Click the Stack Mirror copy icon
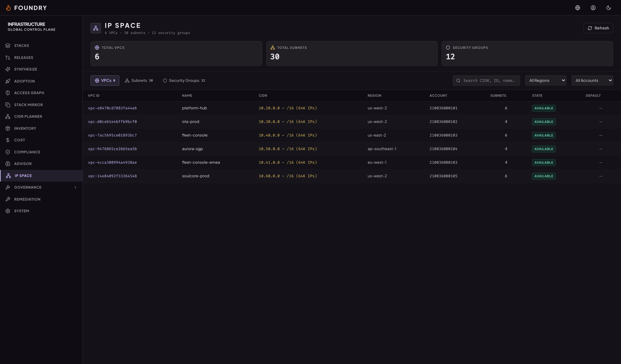The width and height of the screenshot is (621, 364). 8,105
